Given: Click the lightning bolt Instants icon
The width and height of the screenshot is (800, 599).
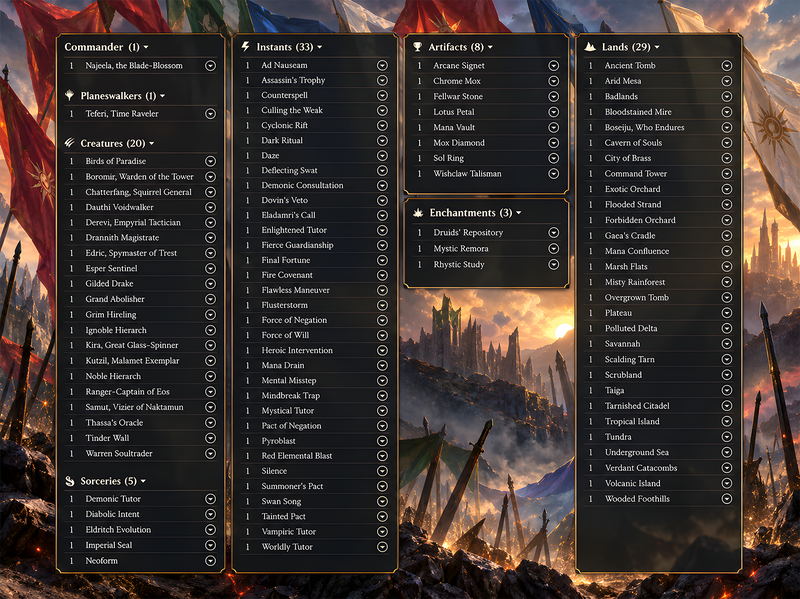Looking at the screenshot, I should [245, 47].
